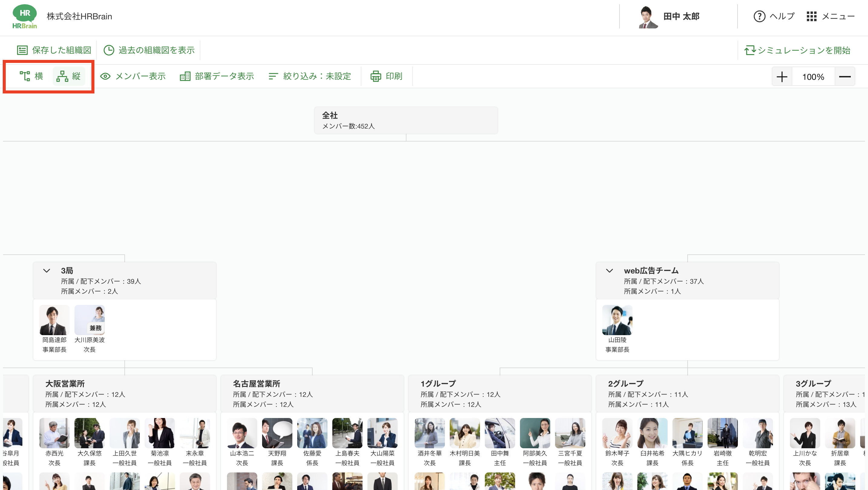
Task: Open 菊池凛's member photo
Action: pos(160,433)
